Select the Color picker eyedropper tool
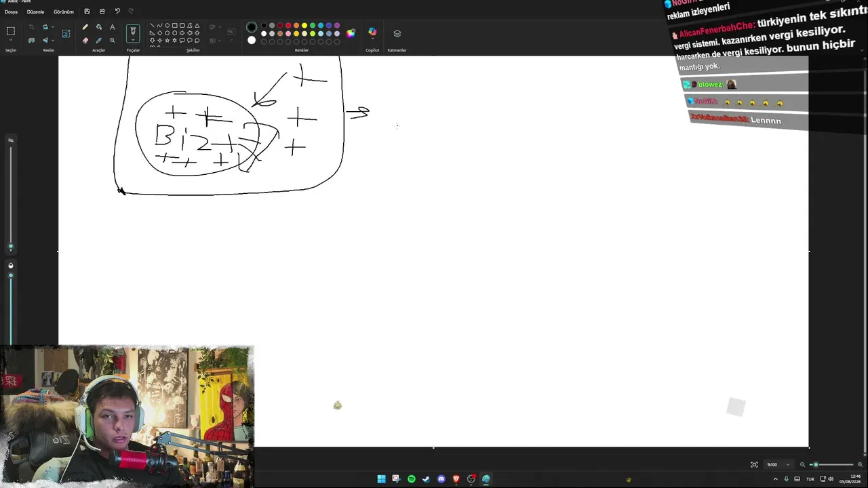This screenshot has height=488, width=868. click(99, 40)
